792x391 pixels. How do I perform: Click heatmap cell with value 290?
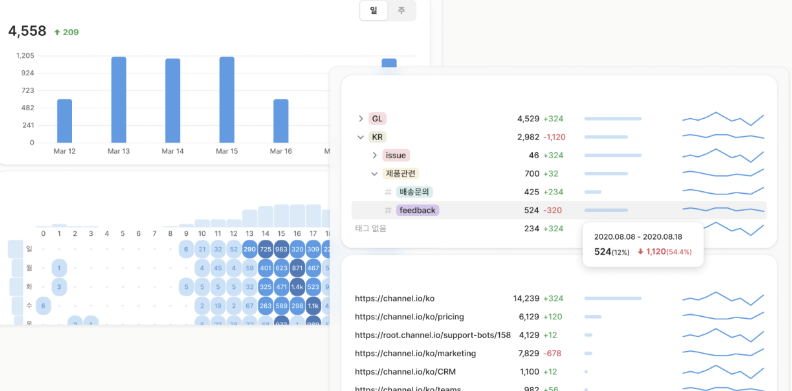click(x=250, y=249)
